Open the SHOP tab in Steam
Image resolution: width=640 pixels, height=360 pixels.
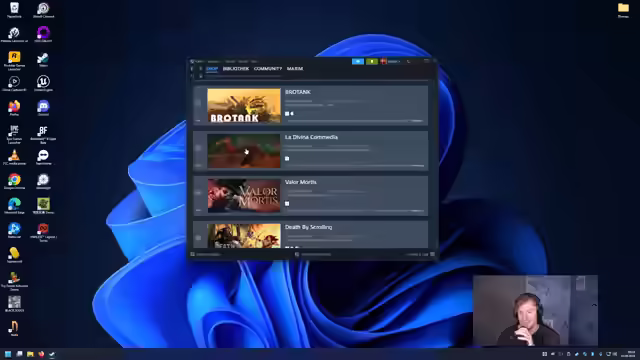point(212,69)
